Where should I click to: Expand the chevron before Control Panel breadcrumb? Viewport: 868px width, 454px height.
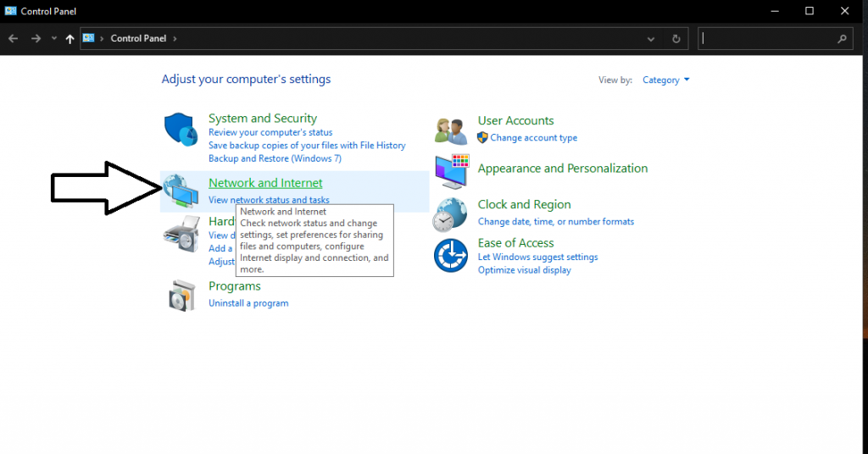tap(102, 39)
